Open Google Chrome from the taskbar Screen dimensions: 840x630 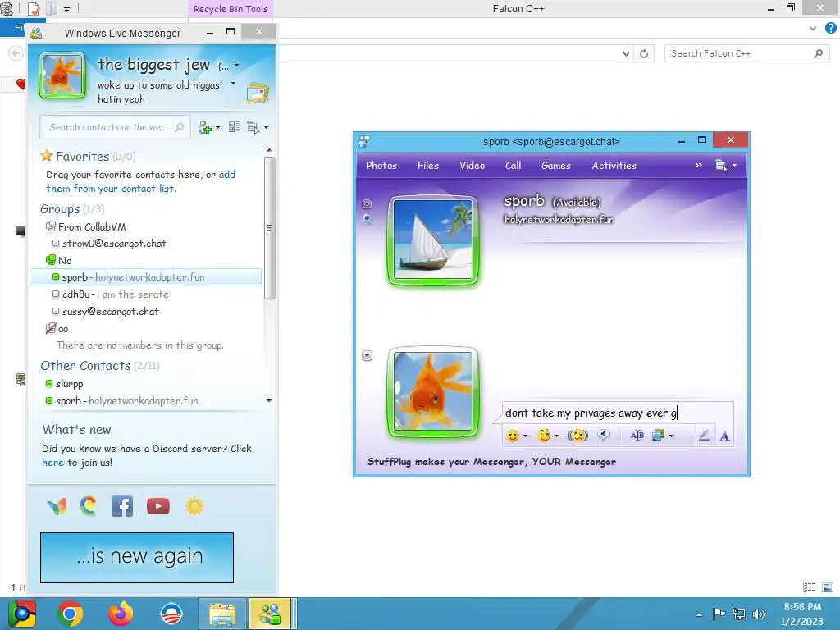click(x=71, y=614)
